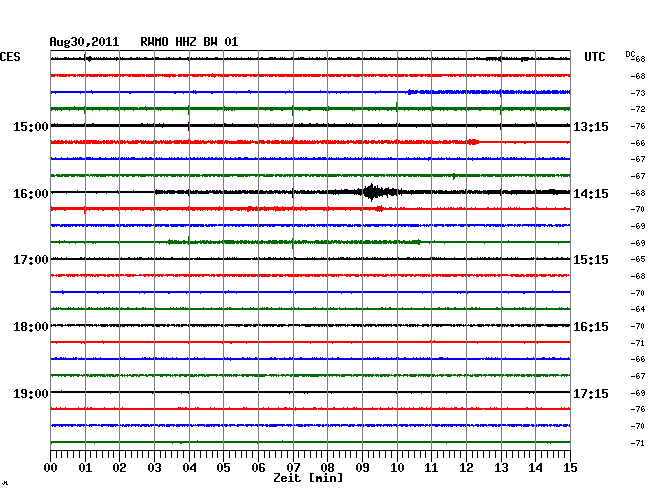Click the "18:00" local time label
The width and height of the screenshot is (650, 494).
31,327
